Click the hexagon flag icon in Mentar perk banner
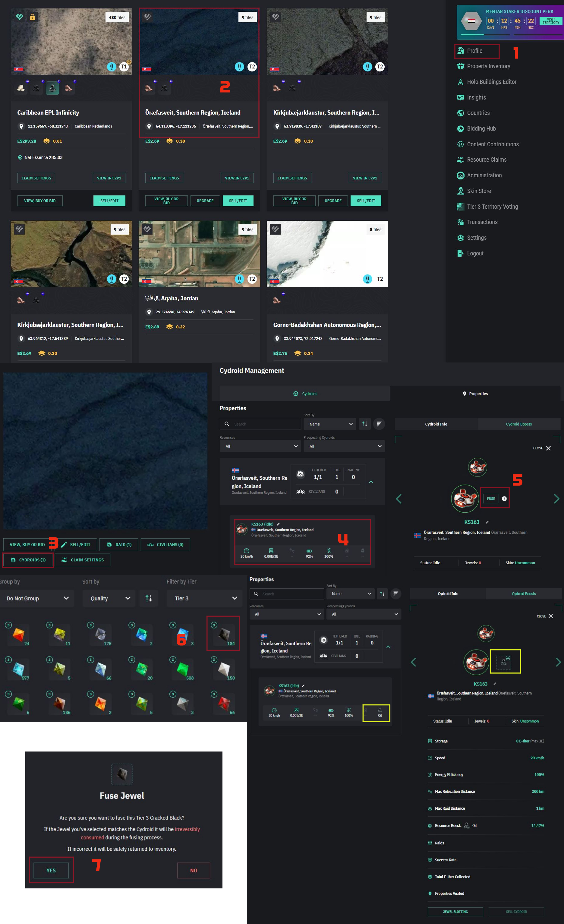564x924 pixels. pos(471,21)
